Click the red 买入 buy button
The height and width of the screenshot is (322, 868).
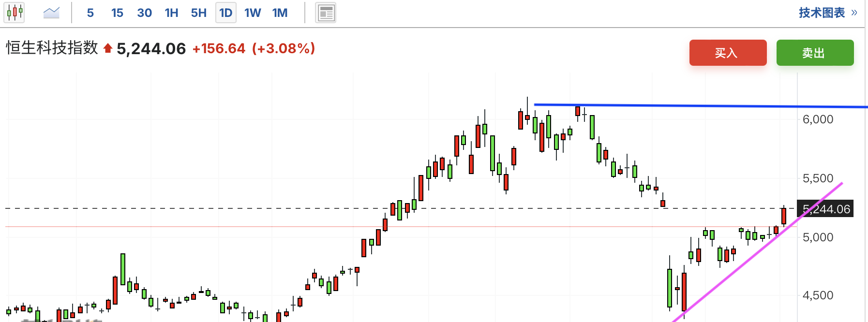tap(728, 53)
